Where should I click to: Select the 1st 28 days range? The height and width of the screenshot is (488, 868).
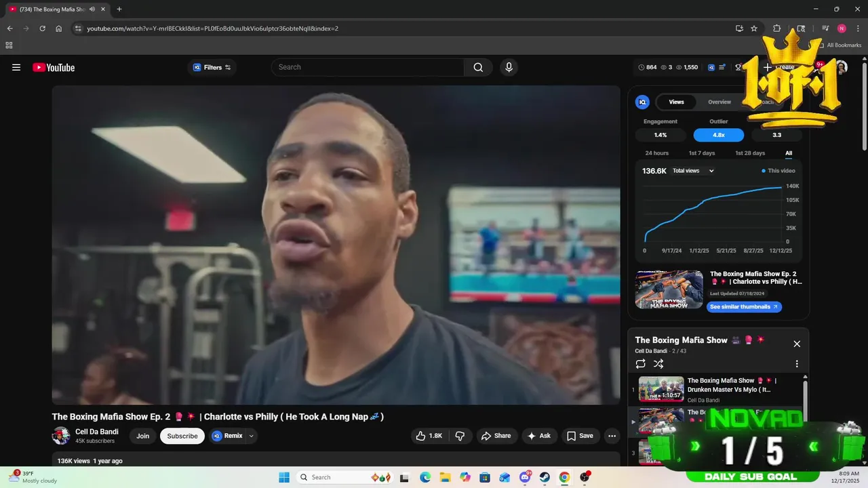(x=750, y=153)
